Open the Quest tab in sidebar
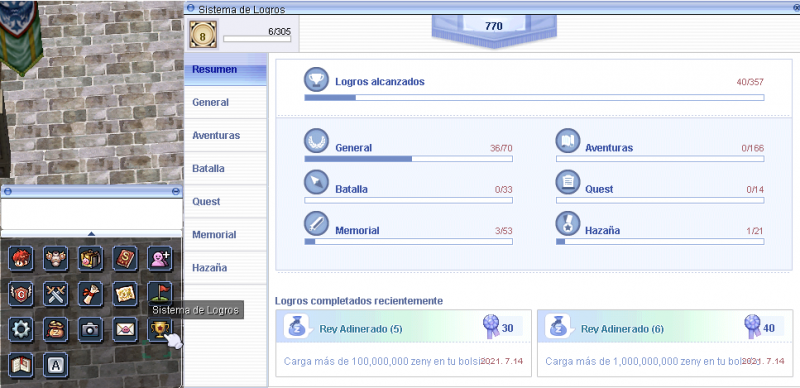 225,202
